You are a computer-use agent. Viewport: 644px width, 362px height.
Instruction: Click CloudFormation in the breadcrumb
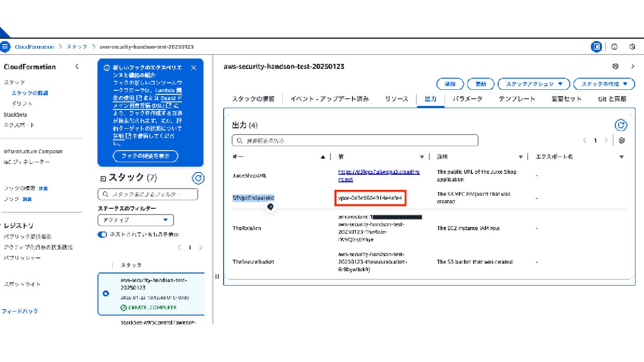[x=34, y=46]
